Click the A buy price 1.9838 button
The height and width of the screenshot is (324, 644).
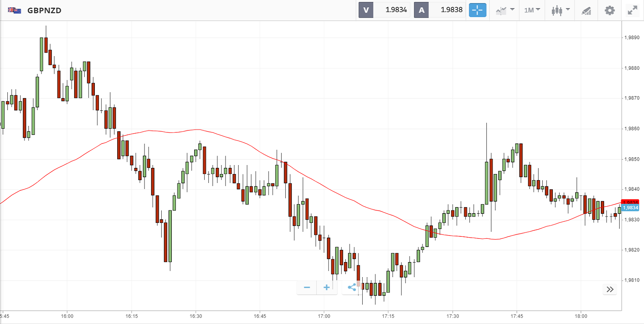[x=440, y=10]
